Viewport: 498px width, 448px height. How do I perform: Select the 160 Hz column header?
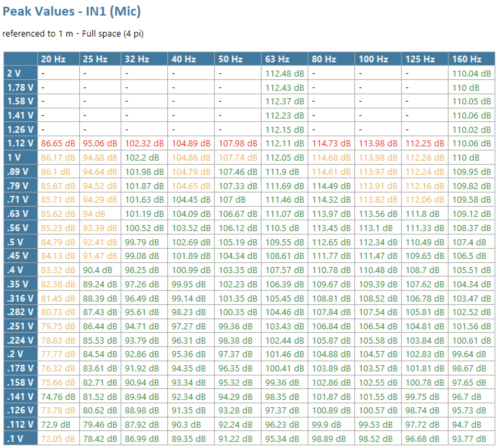(x=472, y=59)
